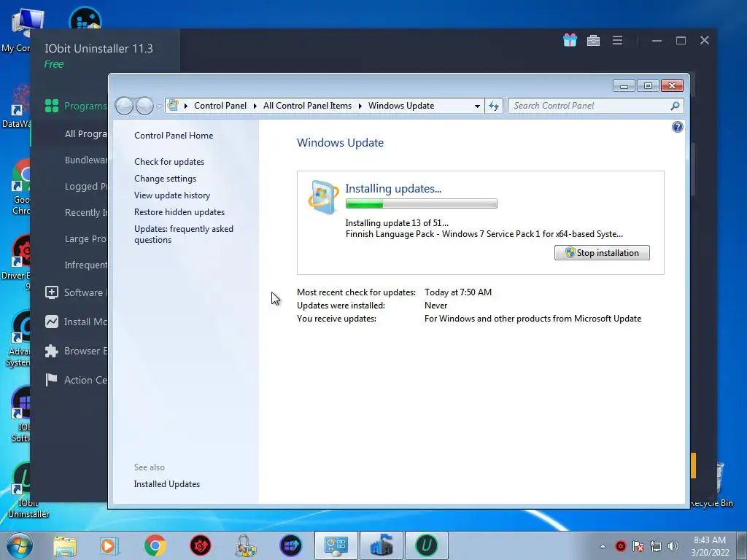Click the 'Never' updates installed value
Image resolution: width=747 pixels, height=560 pixels.
point(436,306)
